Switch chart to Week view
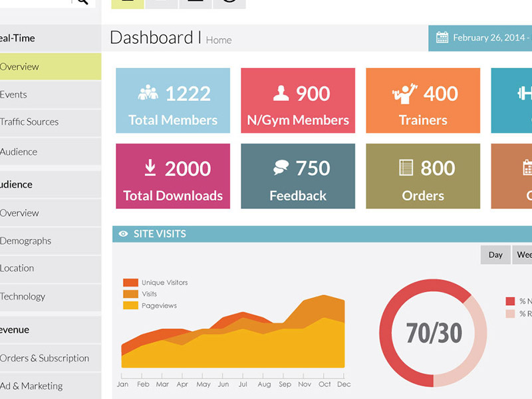Screen dimensions: 532x399 (x=522, y=255)
